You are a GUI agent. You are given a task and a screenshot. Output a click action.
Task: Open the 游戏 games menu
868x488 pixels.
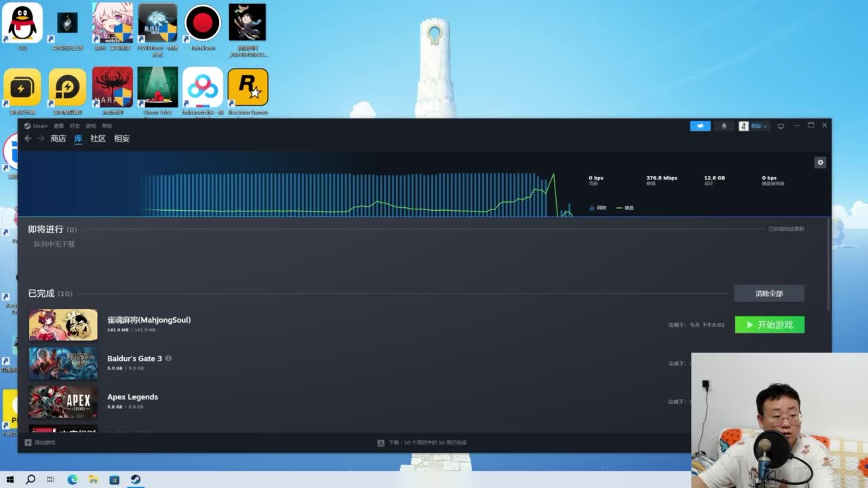pyautogui.click(x=91, y=126)
